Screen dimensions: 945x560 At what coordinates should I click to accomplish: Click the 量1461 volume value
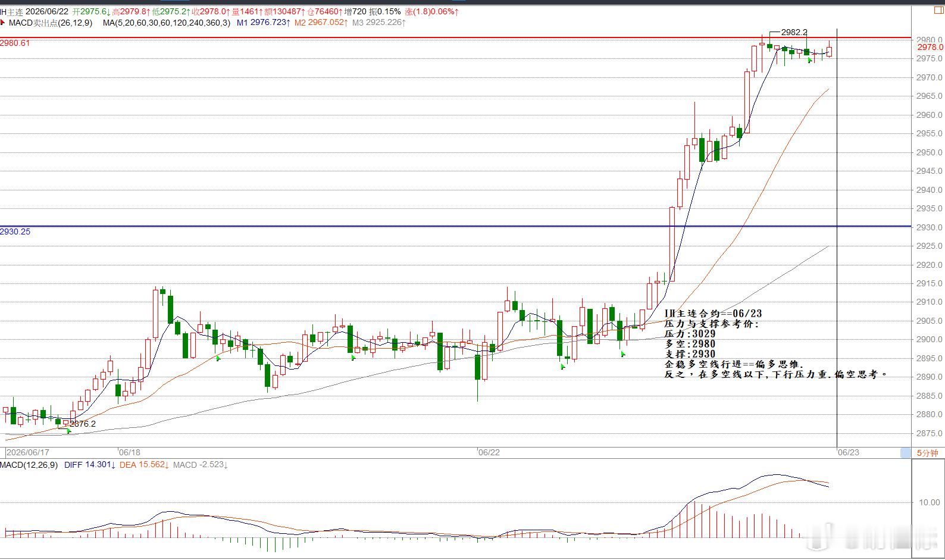pyautogui.click(x=247, y=11)
